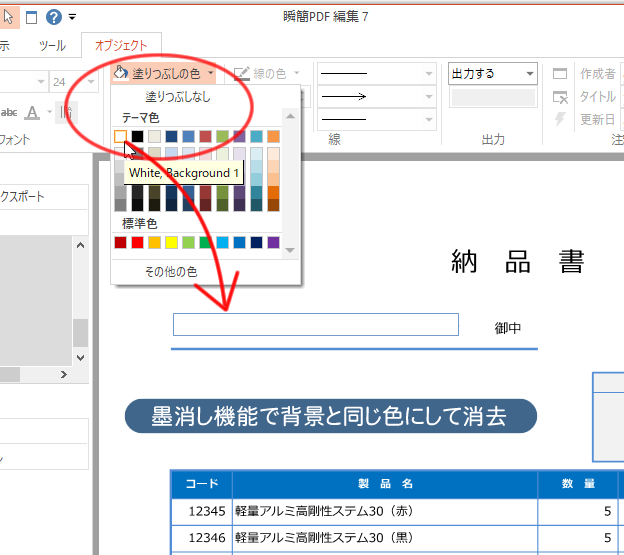The width and height of the screenshot is (624, 555).
Task: Expand the 線の色 dropdown arrow
Action: pyautogui.click(x=296, y=73)
